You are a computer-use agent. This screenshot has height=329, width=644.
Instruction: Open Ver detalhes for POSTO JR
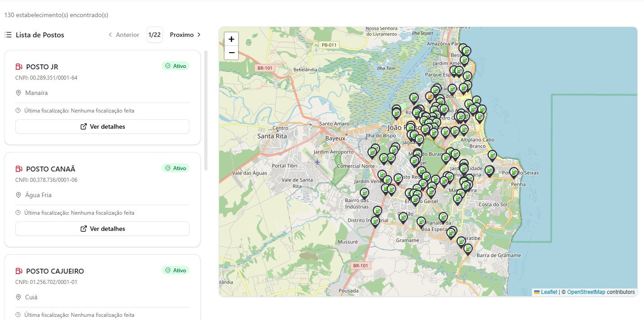point(102,126)
